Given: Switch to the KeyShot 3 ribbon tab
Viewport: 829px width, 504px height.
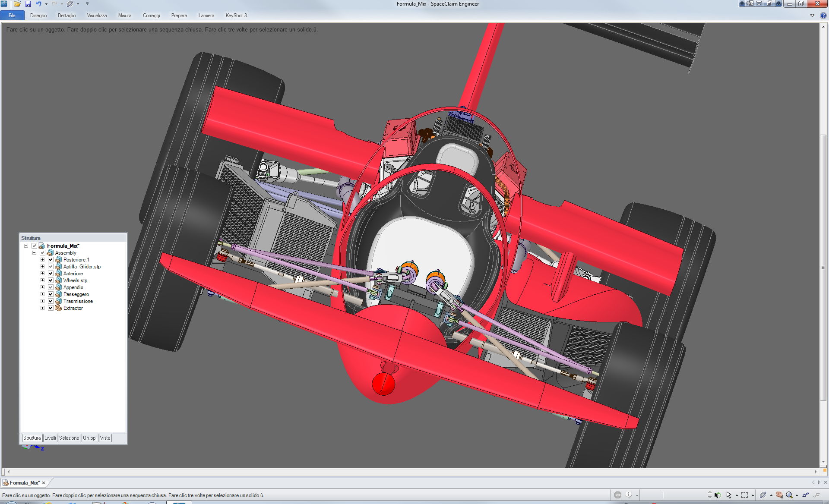Looking at the screenshot, I should (x=236, y=16).
